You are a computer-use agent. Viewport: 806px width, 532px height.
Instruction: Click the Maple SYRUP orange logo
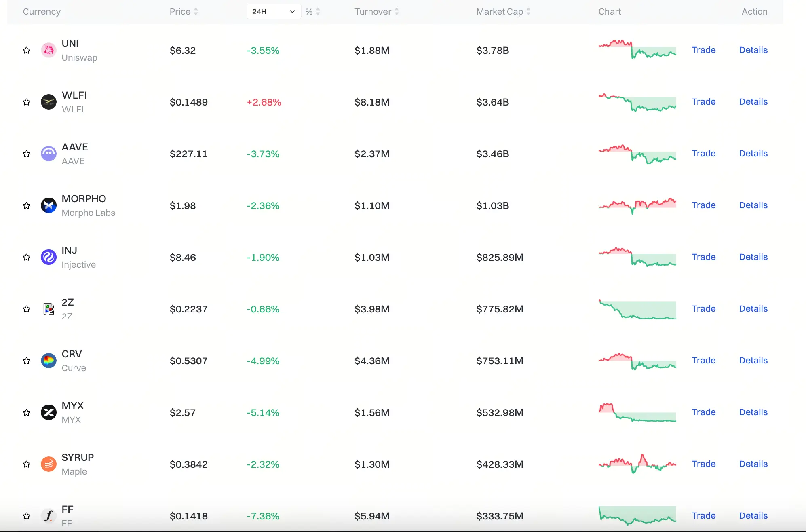(49, 464)
